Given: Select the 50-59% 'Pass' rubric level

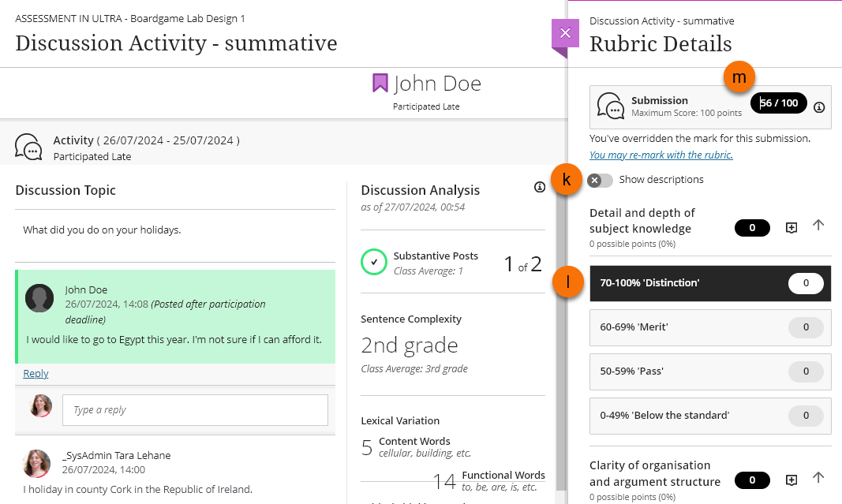Looking at the screenshot, I should coord(709,371).
